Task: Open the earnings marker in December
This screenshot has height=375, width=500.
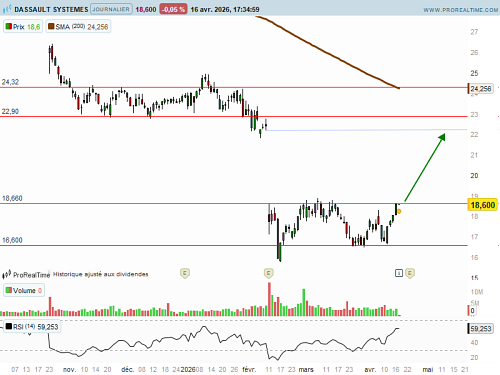Action: pyautogui.click(x=185, y=273)
